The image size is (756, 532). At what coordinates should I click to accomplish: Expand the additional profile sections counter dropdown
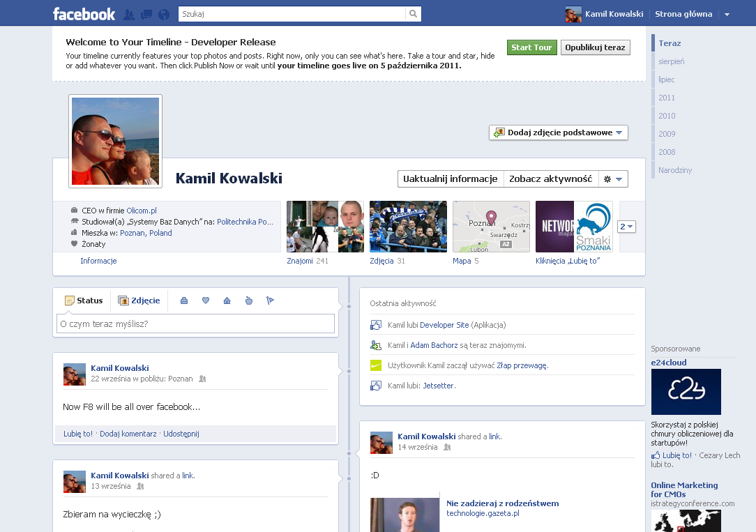[626, 227]
